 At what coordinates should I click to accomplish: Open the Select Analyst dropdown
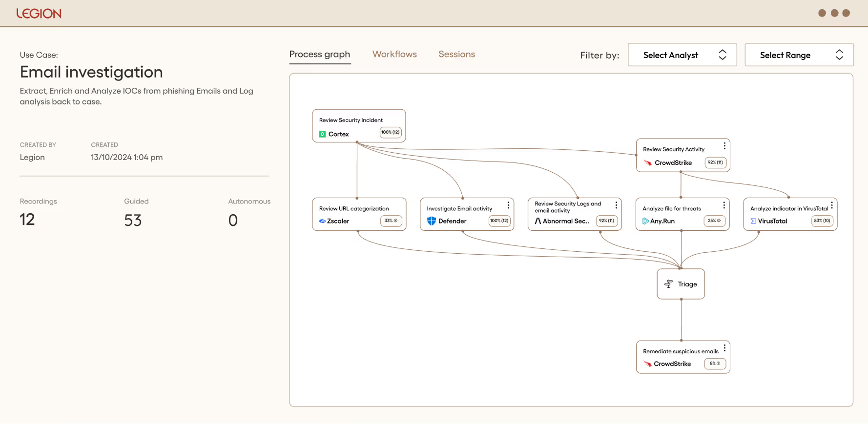click(682, 55)
